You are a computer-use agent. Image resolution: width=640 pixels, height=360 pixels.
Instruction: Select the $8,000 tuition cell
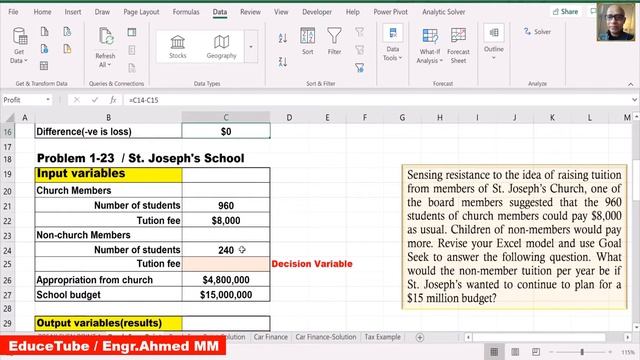tap(226, 220)
